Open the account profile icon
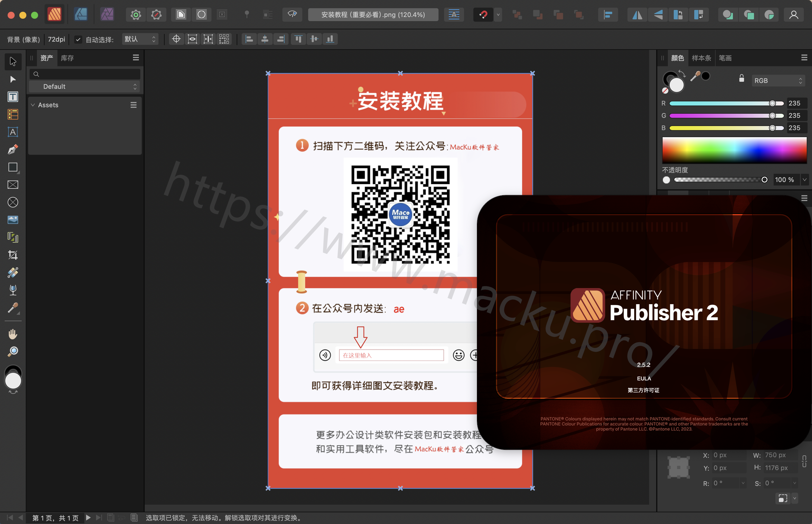812x524 pixels. (794, 15)
